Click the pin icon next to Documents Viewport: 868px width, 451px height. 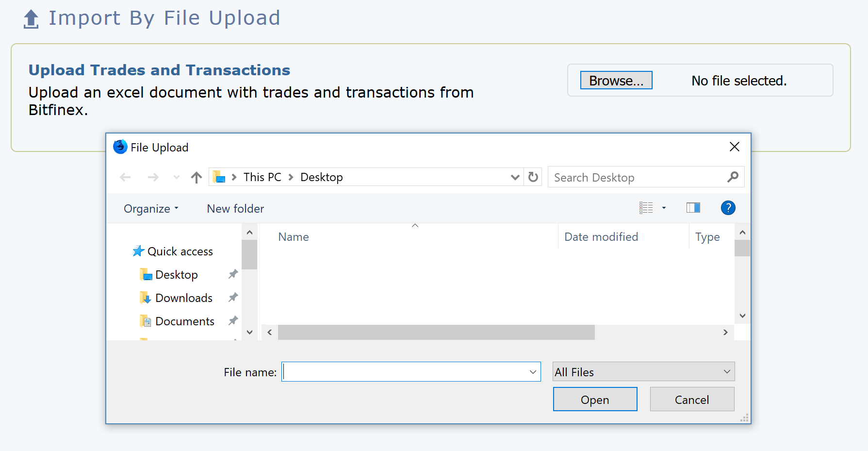(233, 321)
